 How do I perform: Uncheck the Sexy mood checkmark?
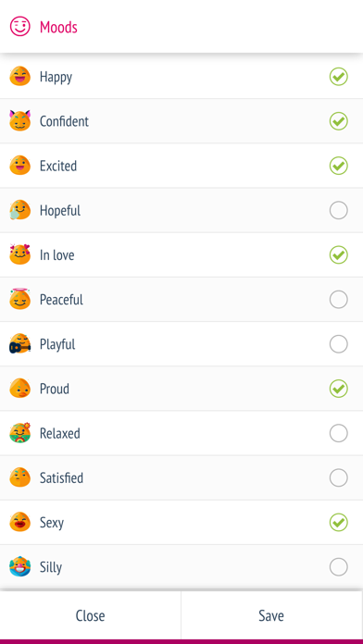click(338, 523)
